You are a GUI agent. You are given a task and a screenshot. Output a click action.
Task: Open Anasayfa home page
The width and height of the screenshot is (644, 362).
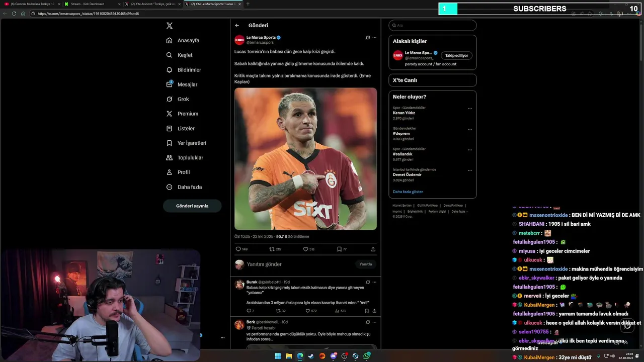point(183,40)
